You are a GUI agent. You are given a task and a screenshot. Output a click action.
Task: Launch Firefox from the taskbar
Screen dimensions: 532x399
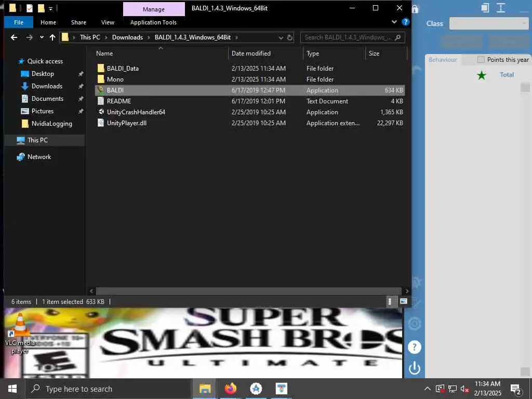pyautogui.click(x=230, y=389)
